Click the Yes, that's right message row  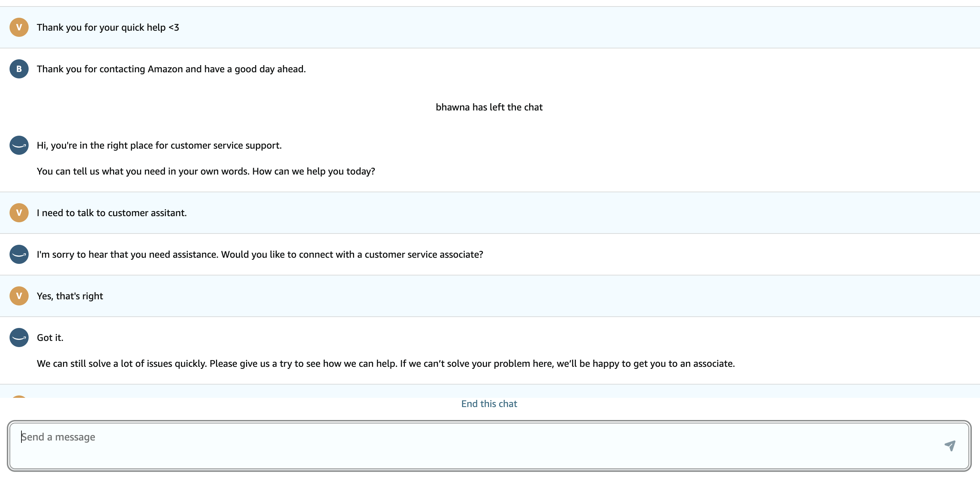pos(70,296)
